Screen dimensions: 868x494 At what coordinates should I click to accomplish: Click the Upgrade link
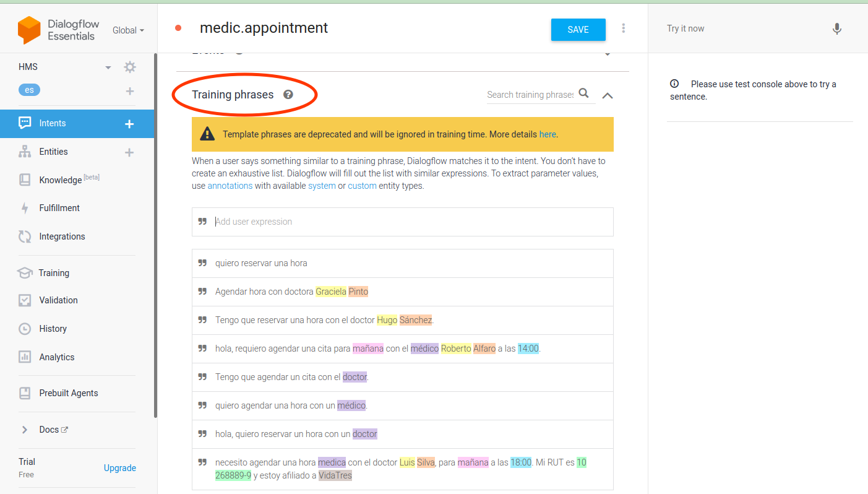tap(120, 468)
